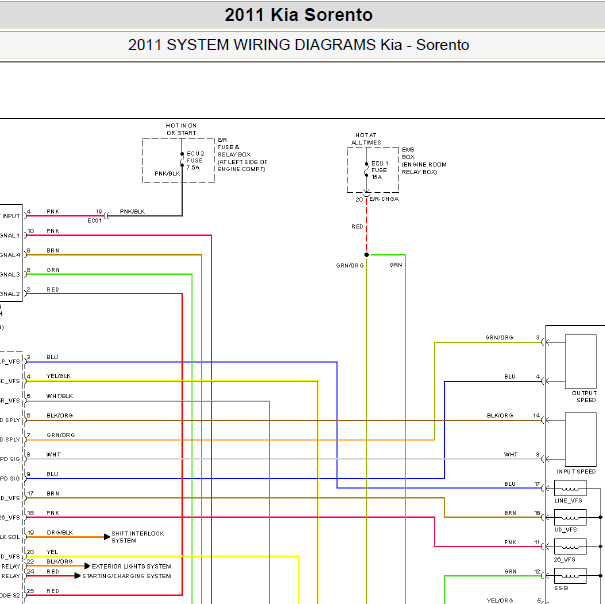
Task: Click the BLK/ORG label at left pin 22
Action: click(x=59, y=562)
